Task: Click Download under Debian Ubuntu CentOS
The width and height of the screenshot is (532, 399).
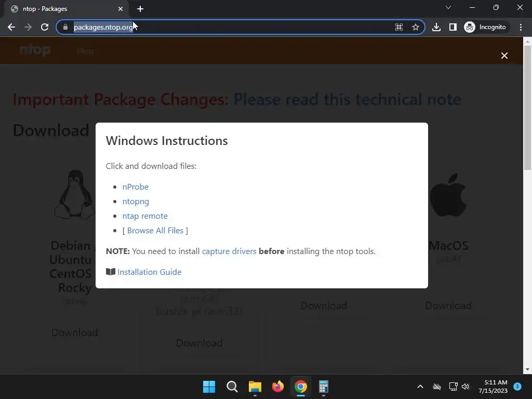Action: point(75,333)
